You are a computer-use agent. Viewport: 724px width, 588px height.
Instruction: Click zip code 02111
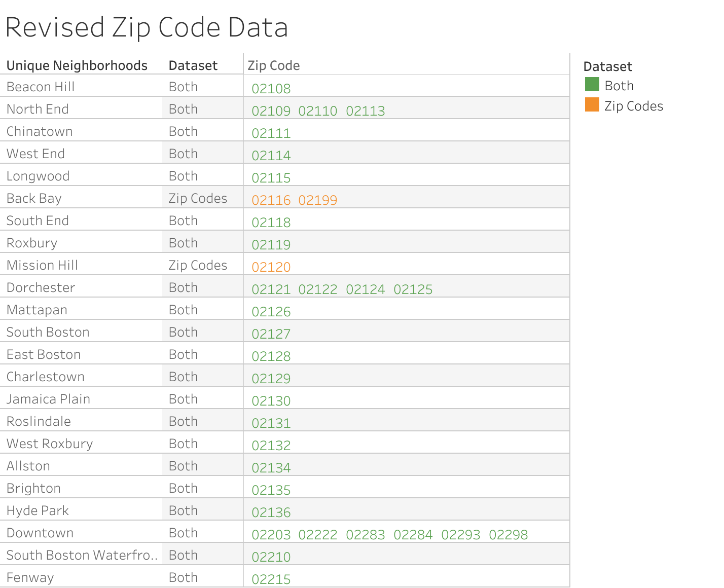coord(271,133)
